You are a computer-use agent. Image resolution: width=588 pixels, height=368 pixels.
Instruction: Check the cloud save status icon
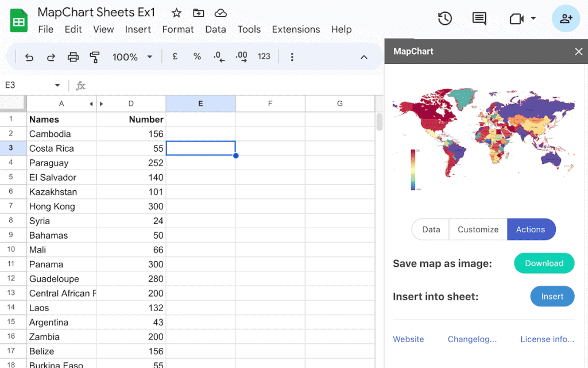220,13
